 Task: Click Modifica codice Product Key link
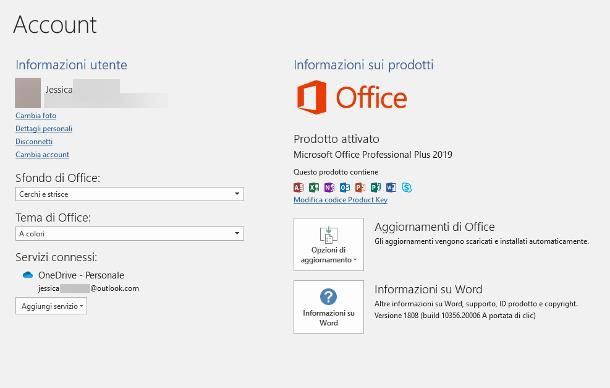tap(340, 200)
